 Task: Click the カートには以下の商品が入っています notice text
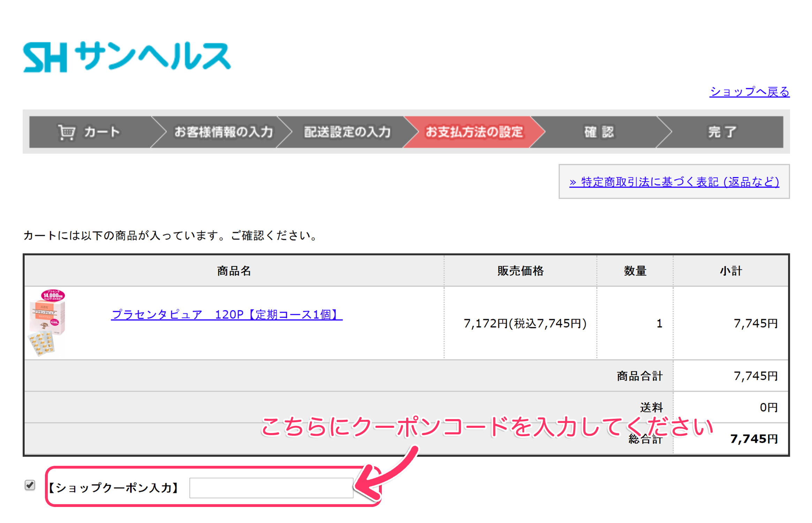pos(170,236)
